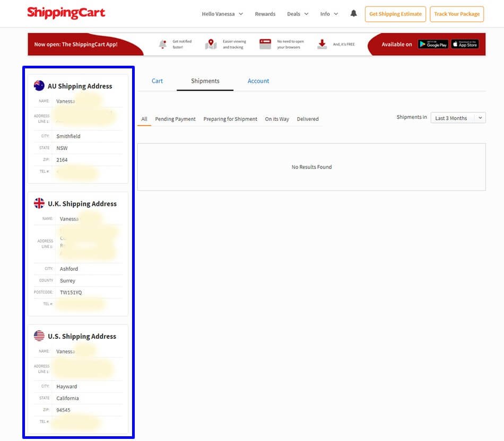Click the UK flag icon

39,204
